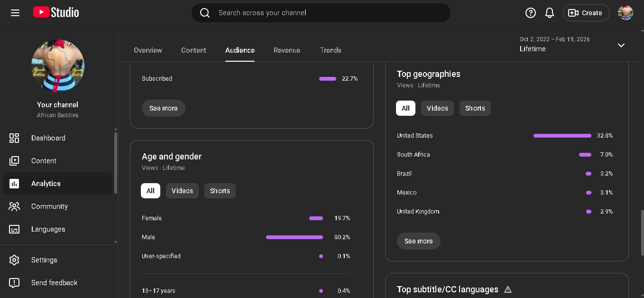This screenshot has width=644, height=298.
Task: Select the Audience tab
Action: pos(240,50)
